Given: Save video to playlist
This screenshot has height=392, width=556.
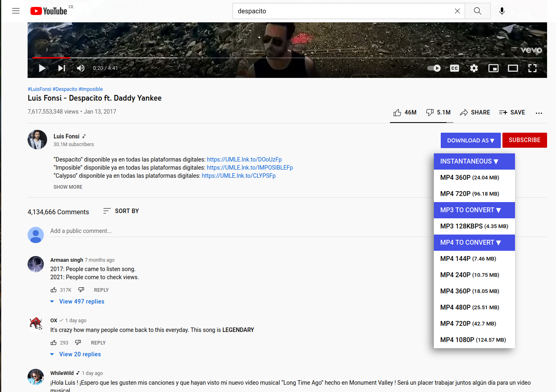Looking at the screenshot, I should click(x=512, y=112).
